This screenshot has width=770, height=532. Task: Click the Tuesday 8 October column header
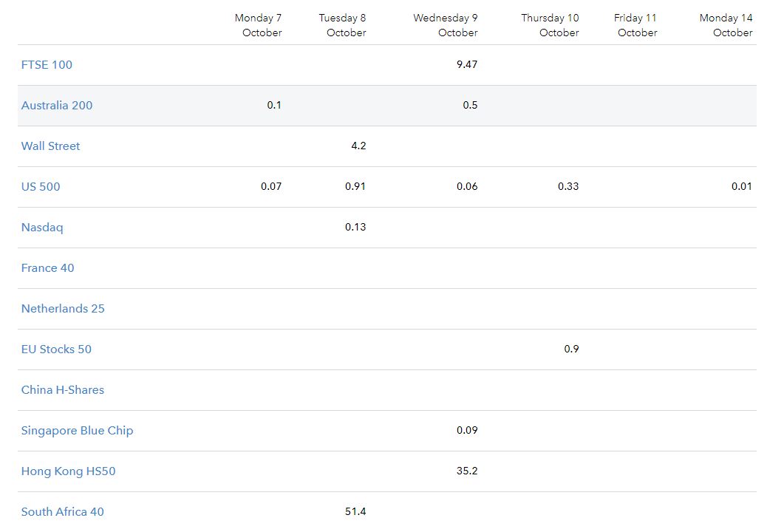click(x=343, y=25)
